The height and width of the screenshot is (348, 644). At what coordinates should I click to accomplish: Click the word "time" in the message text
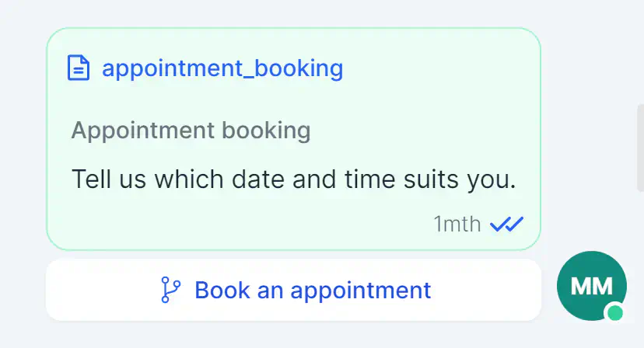(370, 179)
